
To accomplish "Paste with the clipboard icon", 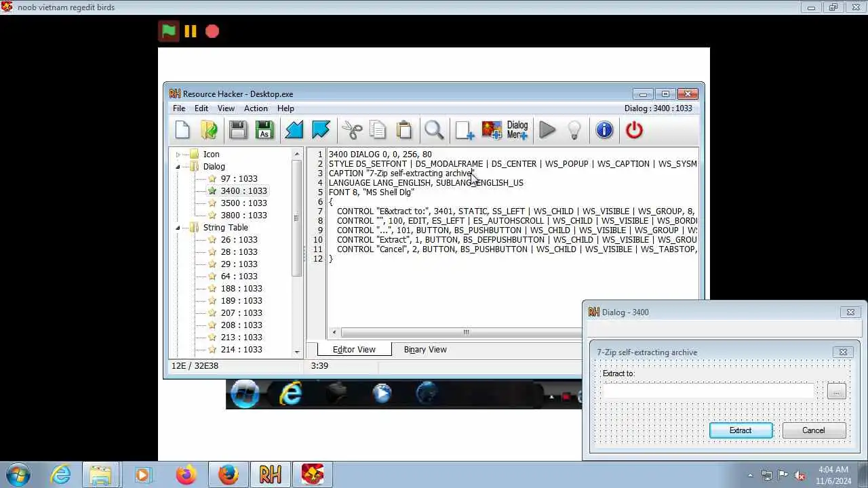I will (x=404, y=130).
